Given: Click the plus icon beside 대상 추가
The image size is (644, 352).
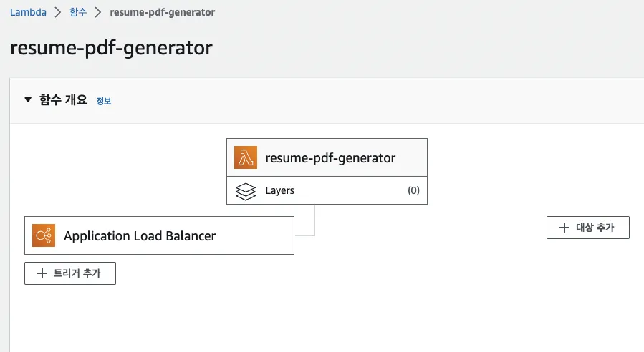Looking at the screenshot, I should click(x=565, y=228).
